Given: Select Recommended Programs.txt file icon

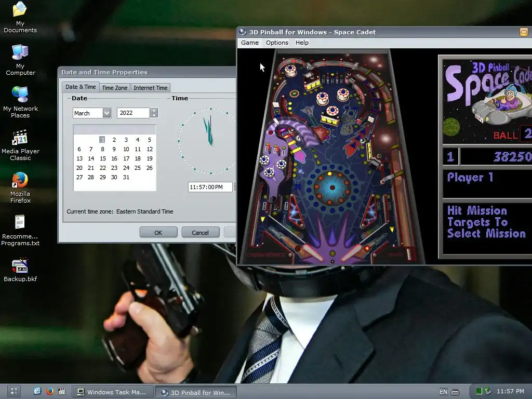Looking at the screenshot, I should pyautogui.click(x=20, y=230).
